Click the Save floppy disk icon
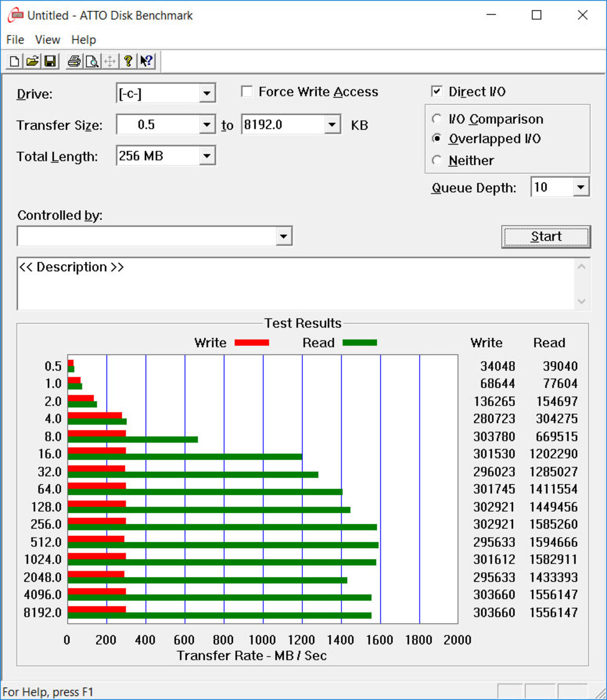 click(50, 60)
